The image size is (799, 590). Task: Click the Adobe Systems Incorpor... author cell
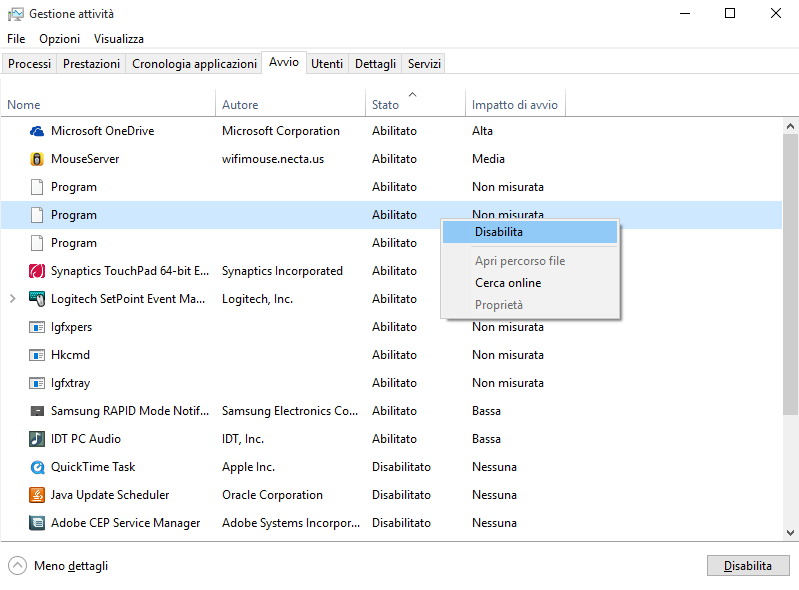(291, 523)
